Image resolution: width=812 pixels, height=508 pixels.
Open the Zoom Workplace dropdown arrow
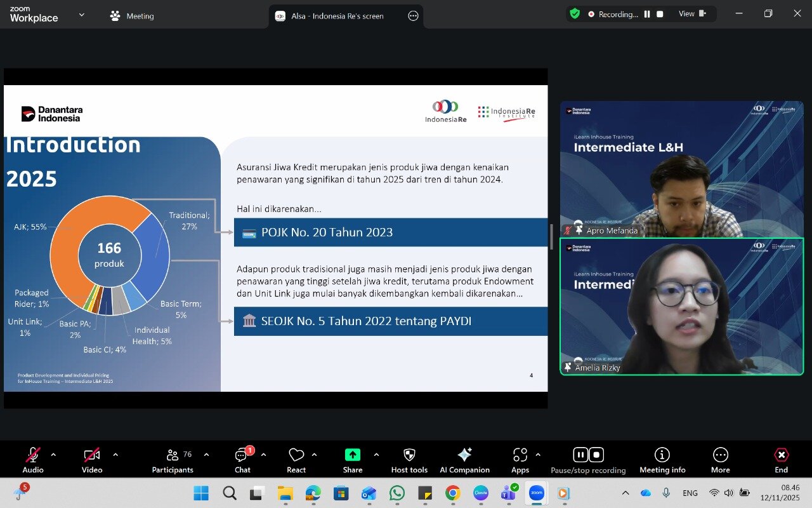pos(81,15)
